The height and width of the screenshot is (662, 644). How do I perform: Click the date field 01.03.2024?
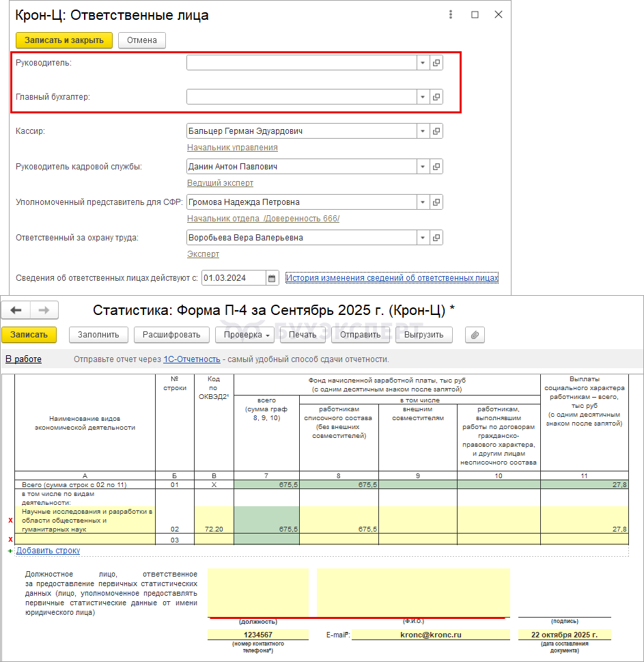tap(234, 278)
